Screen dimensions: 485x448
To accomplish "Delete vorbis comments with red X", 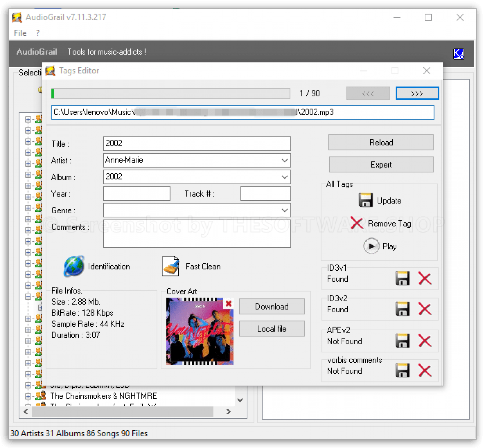I will (425, 370).
